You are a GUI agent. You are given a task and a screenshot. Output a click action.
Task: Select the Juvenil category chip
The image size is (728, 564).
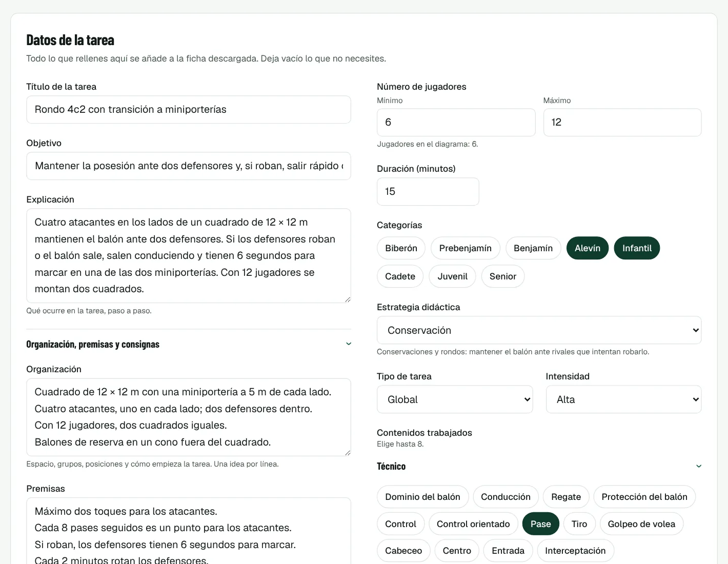pyautogui.click(x=453, y=276)
